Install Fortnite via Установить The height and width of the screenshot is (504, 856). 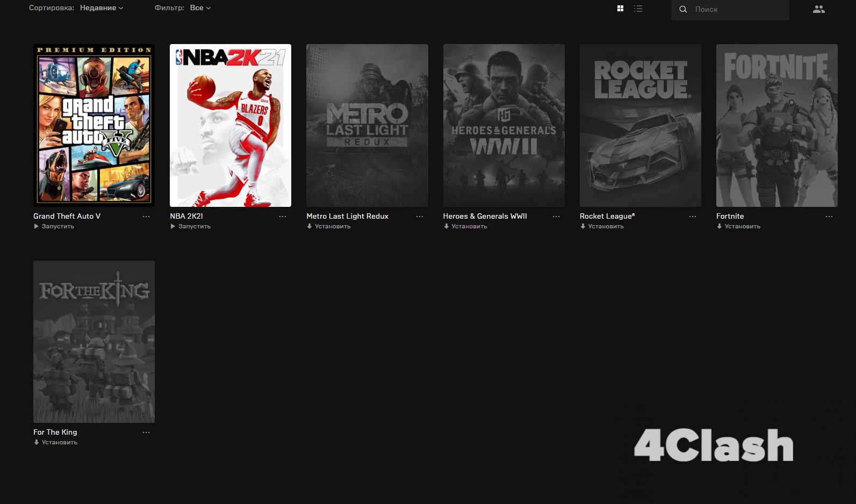click(738, 227)
